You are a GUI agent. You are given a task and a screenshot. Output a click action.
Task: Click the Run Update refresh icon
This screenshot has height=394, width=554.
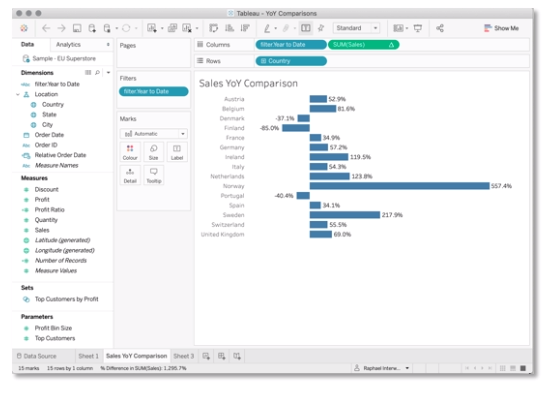click(x=126, y=28)
